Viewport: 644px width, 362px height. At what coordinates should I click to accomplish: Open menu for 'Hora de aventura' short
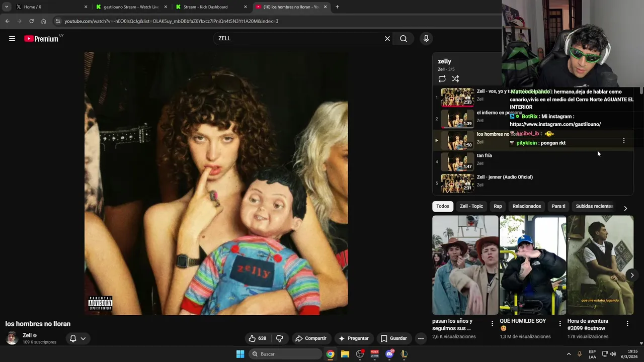coord(627,324)
